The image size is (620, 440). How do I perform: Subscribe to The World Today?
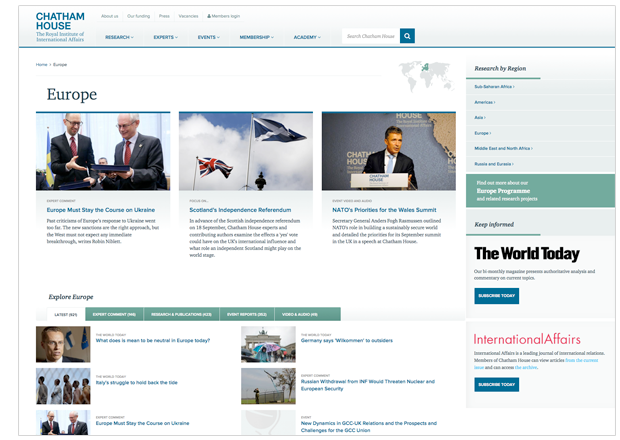[x=496, y=296]
